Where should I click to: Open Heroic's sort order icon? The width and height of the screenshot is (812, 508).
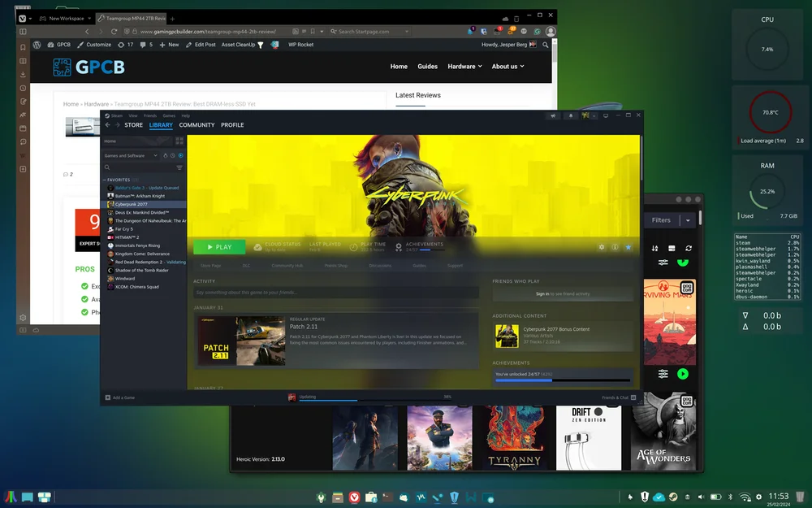point(654,248)
